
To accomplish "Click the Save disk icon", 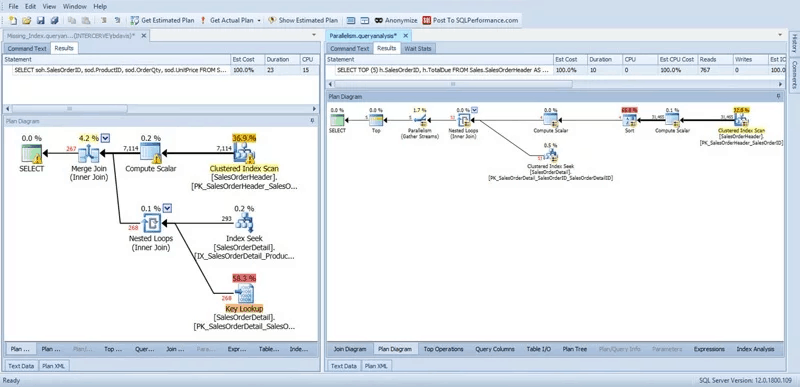I will 40,20.
